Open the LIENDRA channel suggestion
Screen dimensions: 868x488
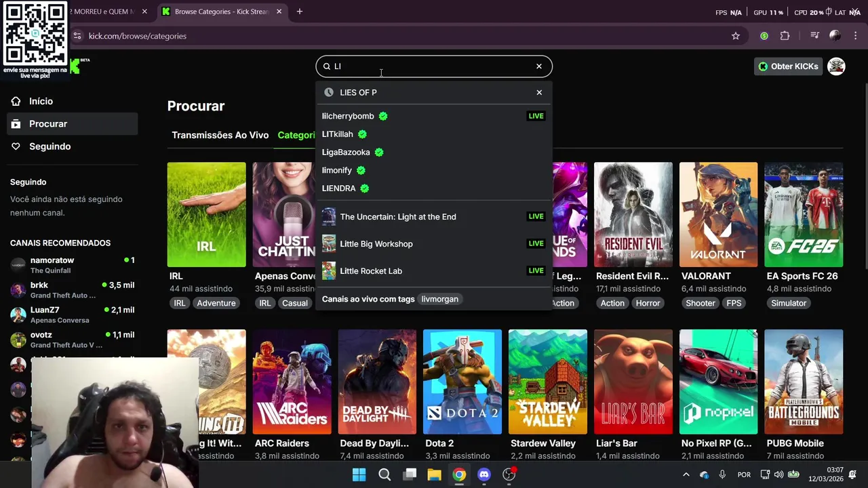coord(434,188)
